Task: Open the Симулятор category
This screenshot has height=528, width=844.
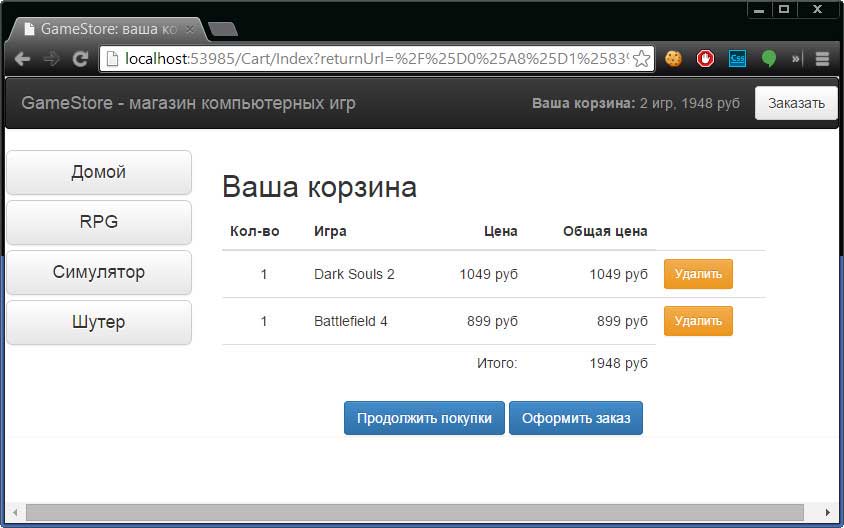Action: point(99,272)
